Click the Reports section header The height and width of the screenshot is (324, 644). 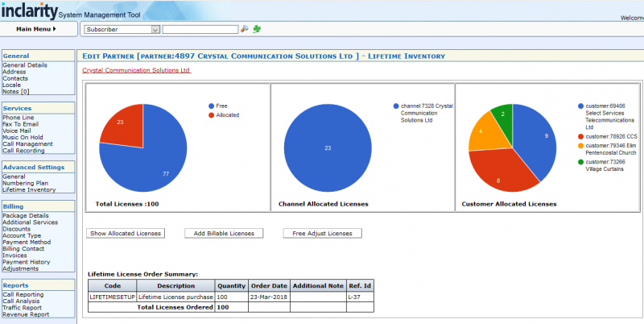[38, 285]
